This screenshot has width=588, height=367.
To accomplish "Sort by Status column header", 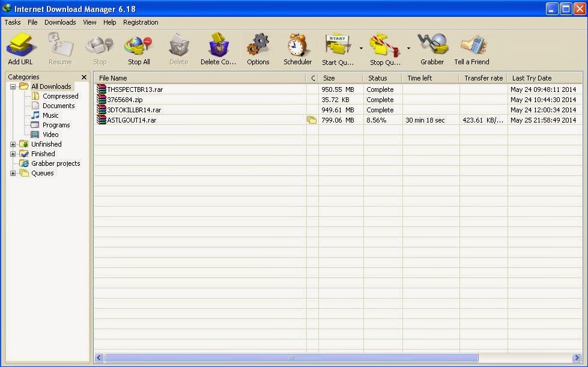I will pyautogui.click(x=383, y=78).
